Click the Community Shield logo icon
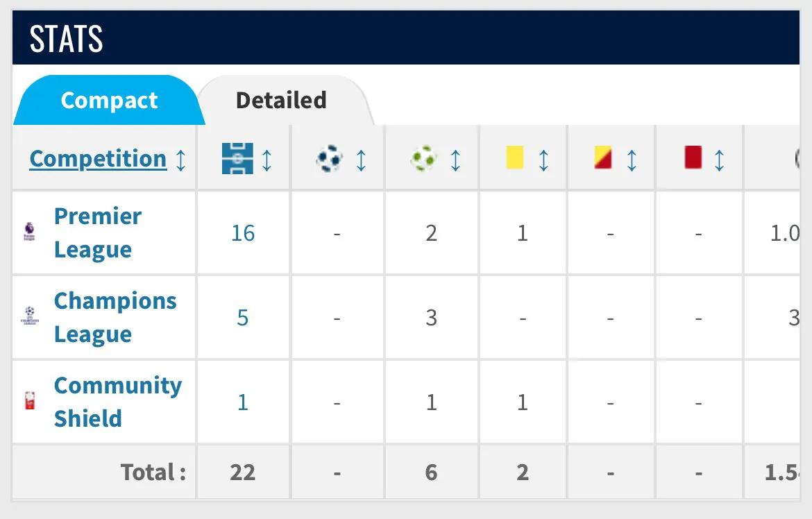Viewport: 812px width, 519px height. click(29, 401)
